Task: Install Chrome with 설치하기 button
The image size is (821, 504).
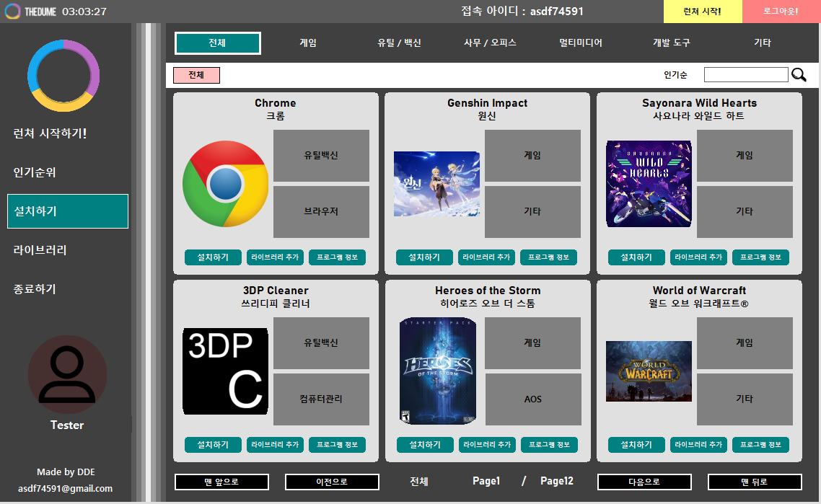Action: point(213,257)
